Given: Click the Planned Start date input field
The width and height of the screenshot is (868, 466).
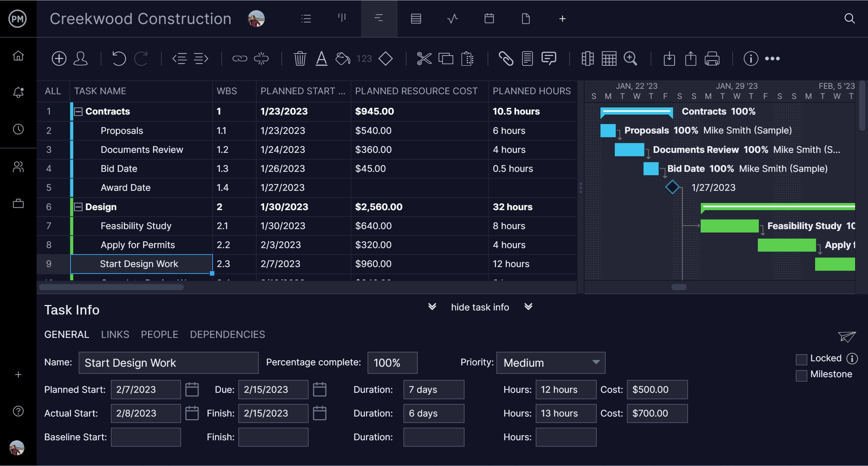Looking at the screenshot, I should (146, 390).
